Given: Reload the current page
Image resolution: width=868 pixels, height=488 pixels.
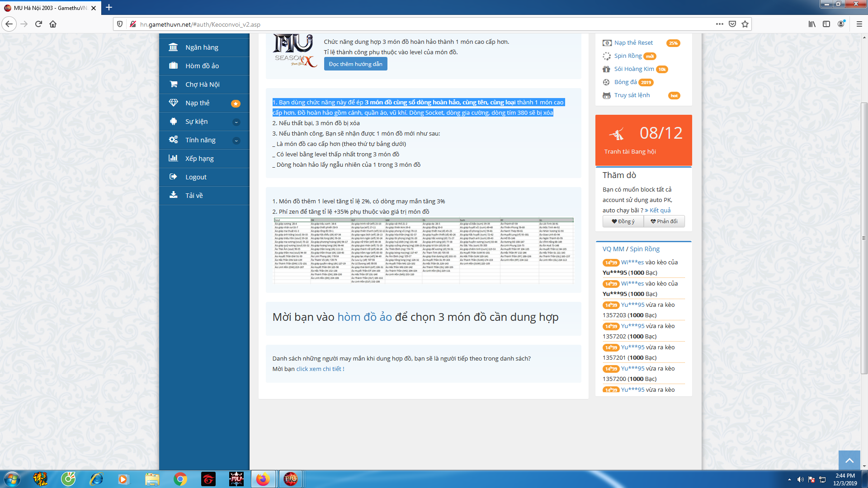Looking at the screenshot, I should (x=38, y=24).
